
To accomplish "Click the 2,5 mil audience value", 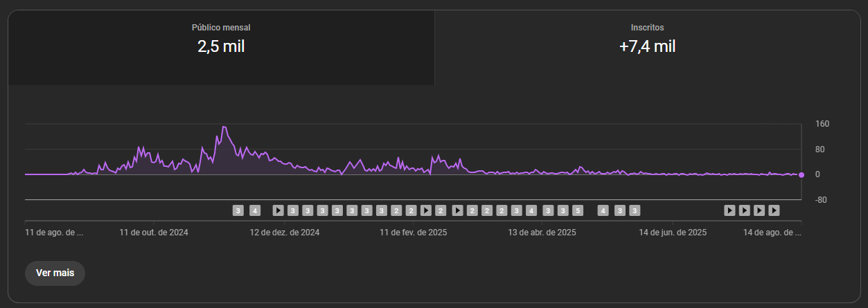I will (x=221, y=47).
